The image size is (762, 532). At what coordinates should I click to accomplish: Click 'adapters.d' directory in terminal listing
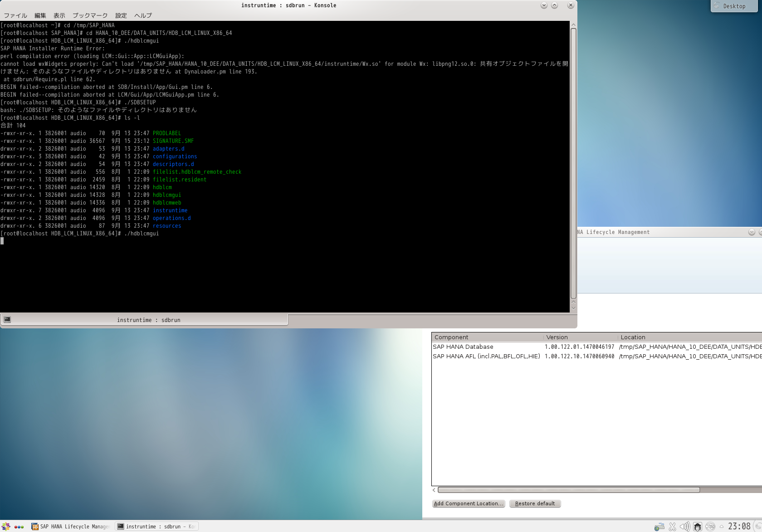click(169, 149)
